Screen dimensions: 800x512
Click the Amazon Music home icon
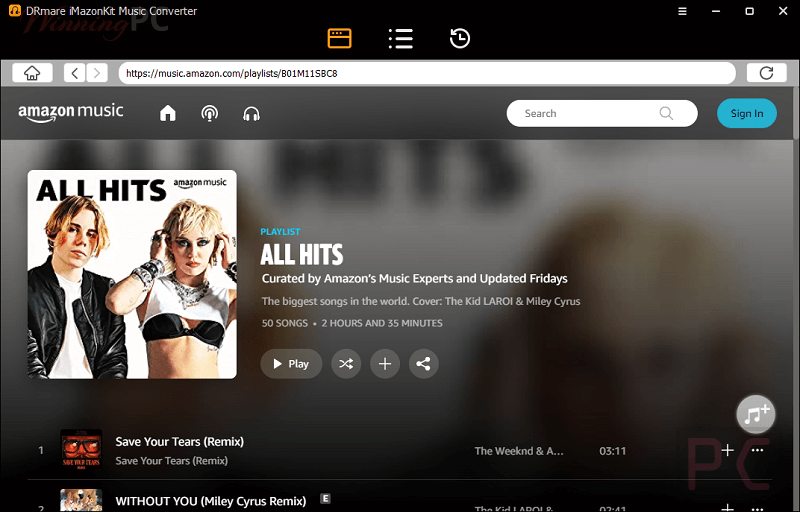pyautogui.click(x=168, y=114)
